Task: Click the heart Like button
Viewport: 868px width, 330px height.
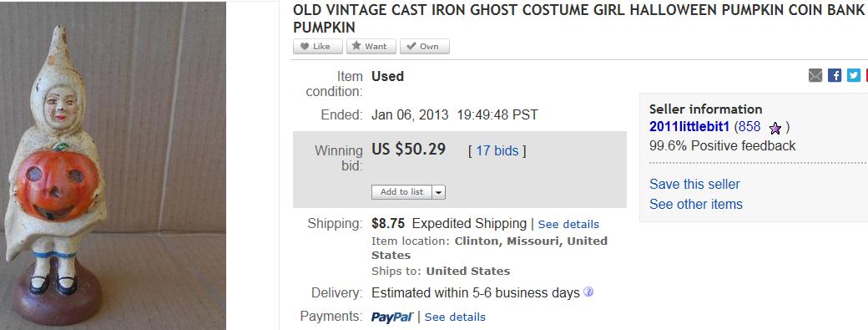Action: click(x=318, y=47)
